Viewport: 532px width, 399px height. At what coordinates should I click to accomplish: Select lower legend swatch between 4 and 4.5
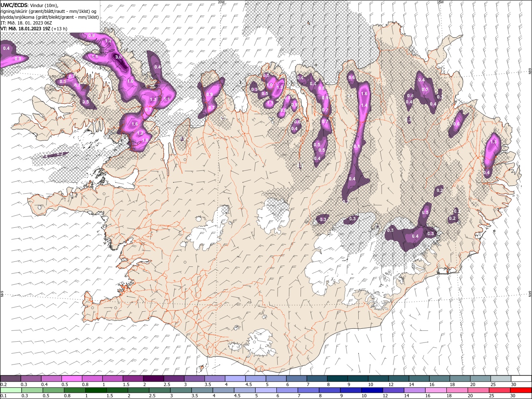[x=223, y=390]
